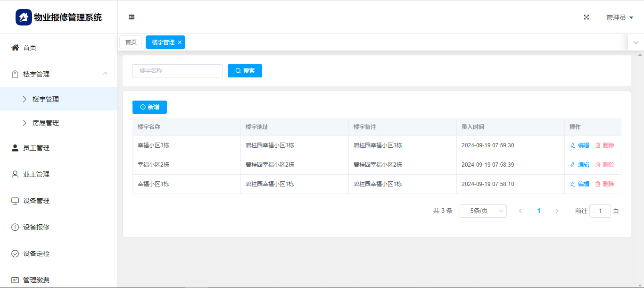Open the 管理员 user dropdown
Image resolution: width=644 pixels, height=288 pixels.
(x=619, y=17)
